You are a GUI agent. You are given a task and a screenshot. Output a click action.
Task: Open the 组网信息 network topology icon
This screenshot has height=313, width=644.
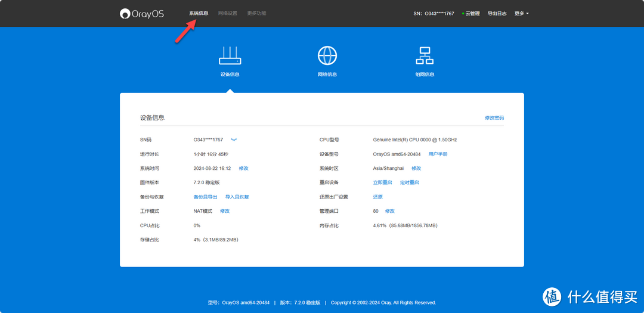point(425,56)
